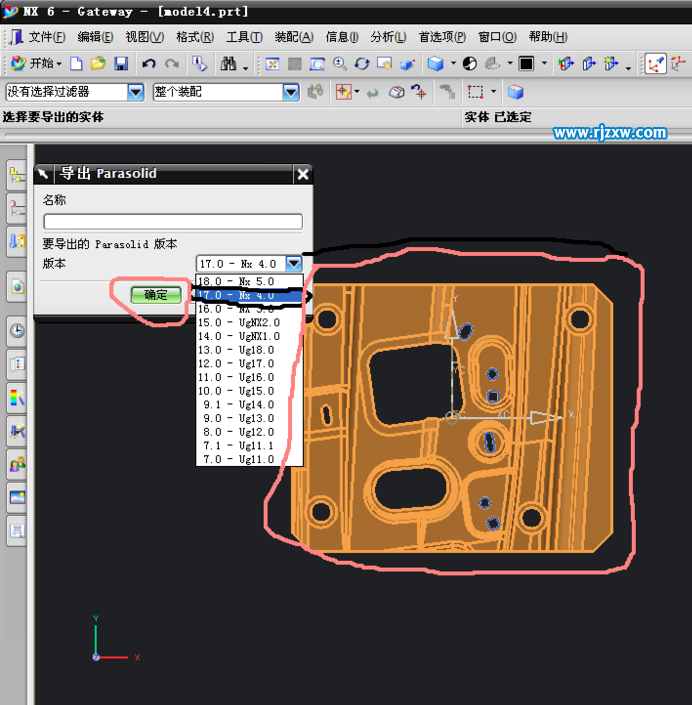Click the black color swatch in toolbar
Viewport: 692px width, 705px height.
(x=526, y=64)
